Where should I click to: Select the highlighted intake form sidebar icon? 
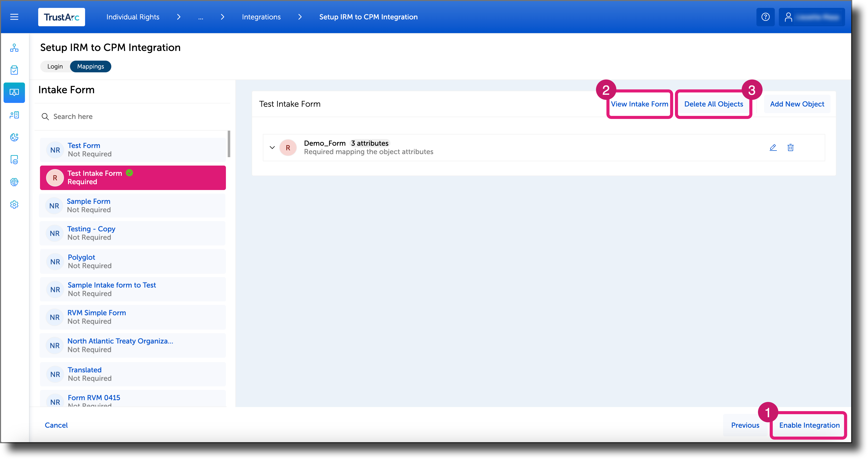pos(14,93)
